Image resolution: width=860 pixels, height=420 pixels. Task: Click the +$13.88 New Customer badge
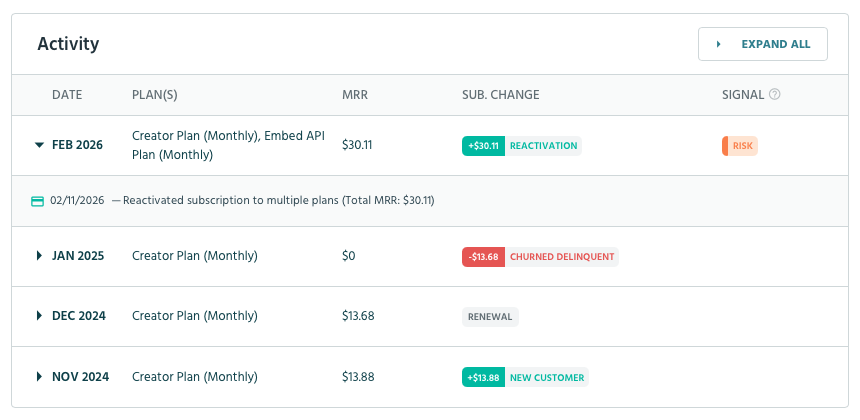[x=525, y=377]
